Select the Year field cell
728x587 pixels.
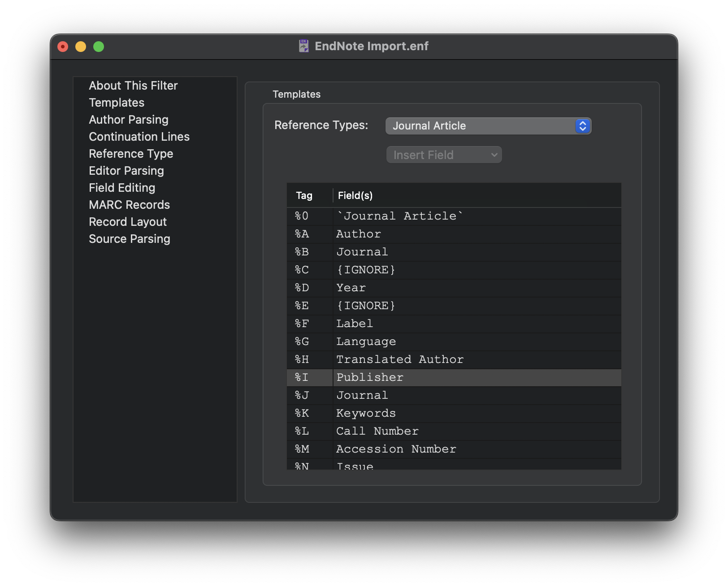tap(477, 288)
